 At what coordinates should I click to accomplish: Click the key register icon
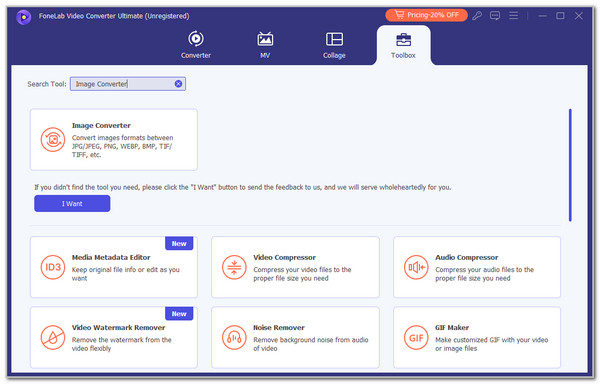pyautogui.click(x=477, y=16)
